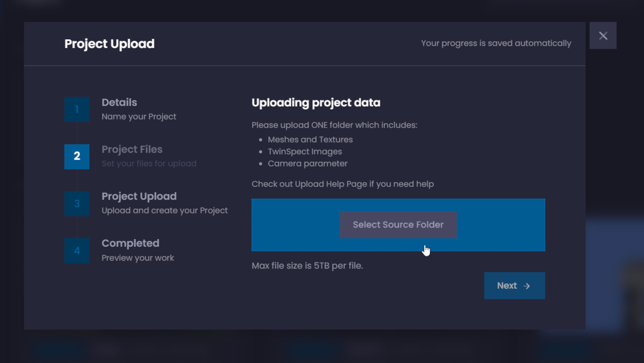Click the 'Uploading project data' heading
The height and width of the screenshot is (363, 644).
coord(316,103)
